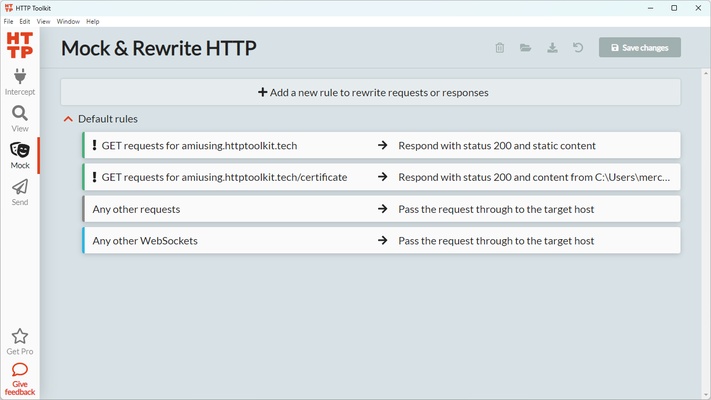Click the arrow in the Any other WebSockets row
711x400 pixels.
(x=383, y=240)
